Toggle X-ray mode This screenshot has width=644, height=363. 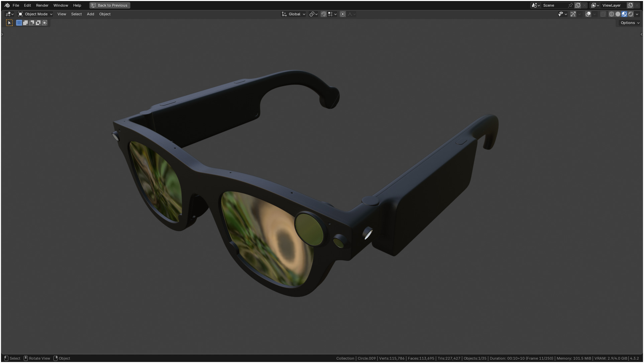[603, 14]
